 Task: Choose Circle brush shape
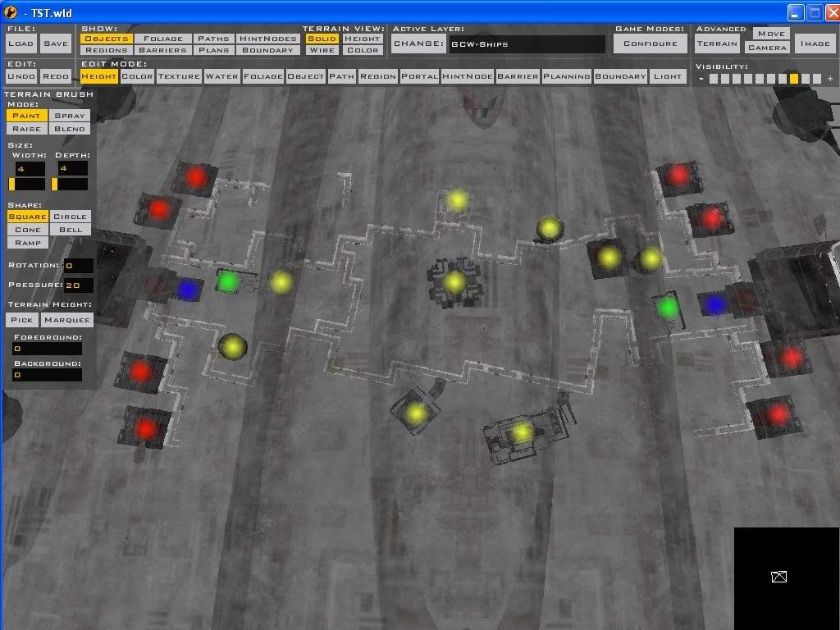[x=71, y=217]
